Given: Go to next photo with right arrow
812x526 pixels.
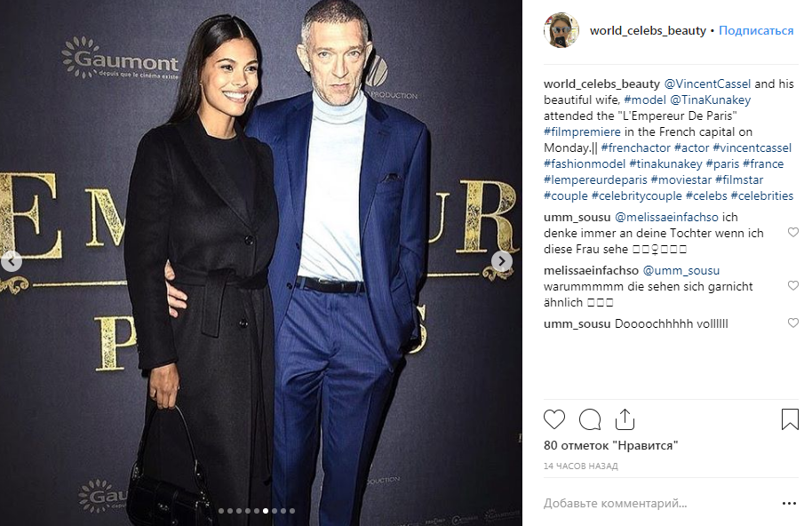Looking at the screenshot, I should [x=501, y=261].
